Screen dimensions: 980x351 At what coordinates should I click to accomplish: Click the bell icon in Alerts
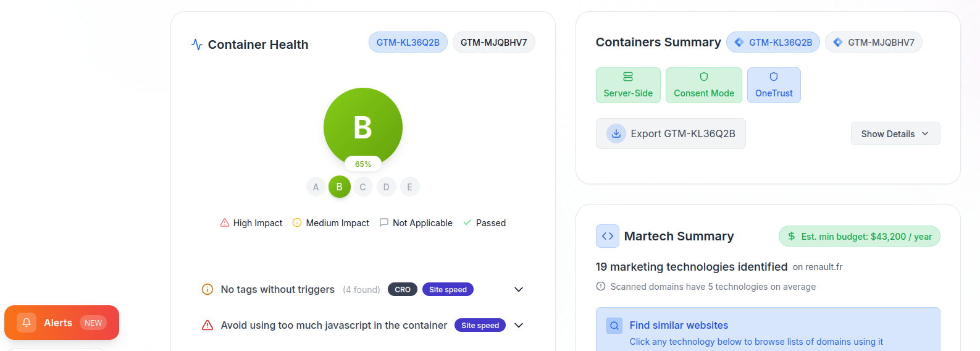(x=27, y=323)
